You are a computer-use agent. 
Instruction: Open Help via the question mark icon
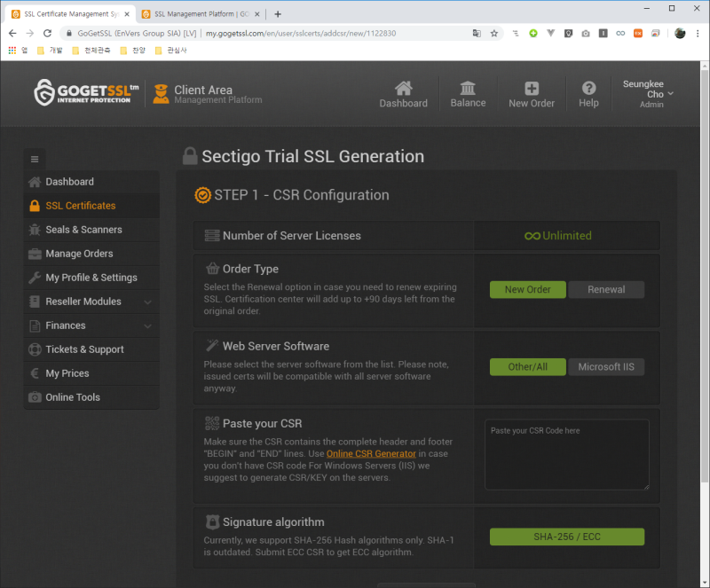click(x=588, y=95)
